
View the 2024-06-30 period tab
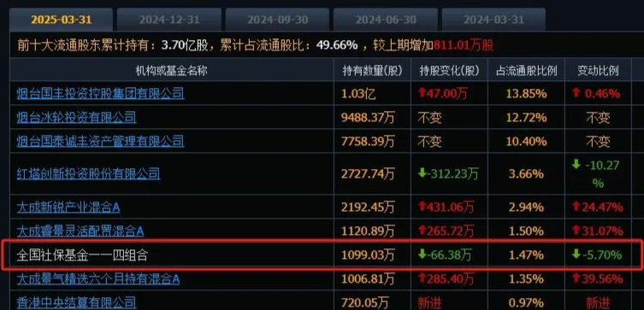(386, 20)
